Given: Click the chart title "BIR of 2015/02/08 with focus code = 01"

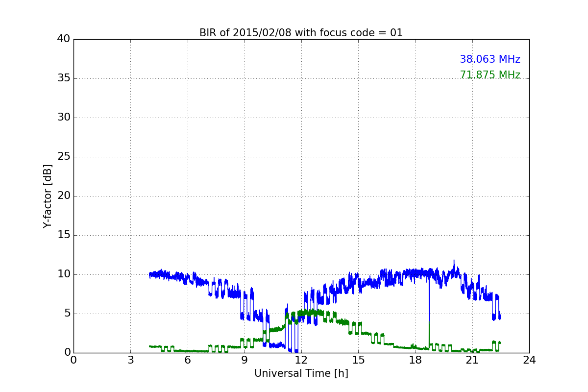Looking at the screenshot, I should point(301,33).
